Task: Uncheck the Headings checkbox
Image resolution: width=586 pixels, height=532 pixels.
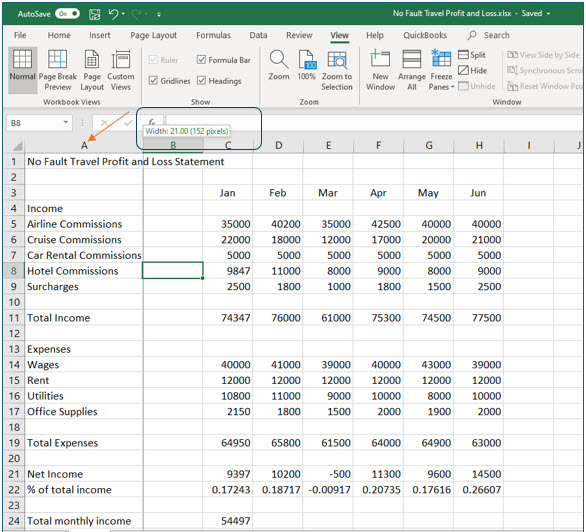Action: coord(201,81)
